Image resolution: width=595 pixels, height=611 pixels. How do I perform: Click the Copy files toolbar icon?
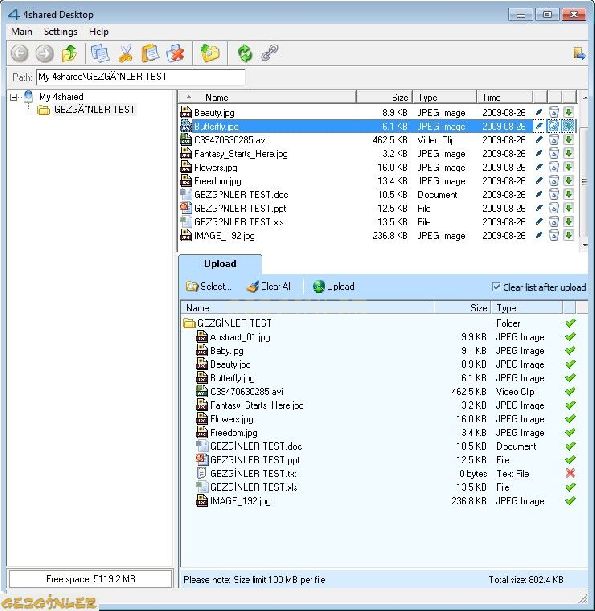(x=100, y=53)
